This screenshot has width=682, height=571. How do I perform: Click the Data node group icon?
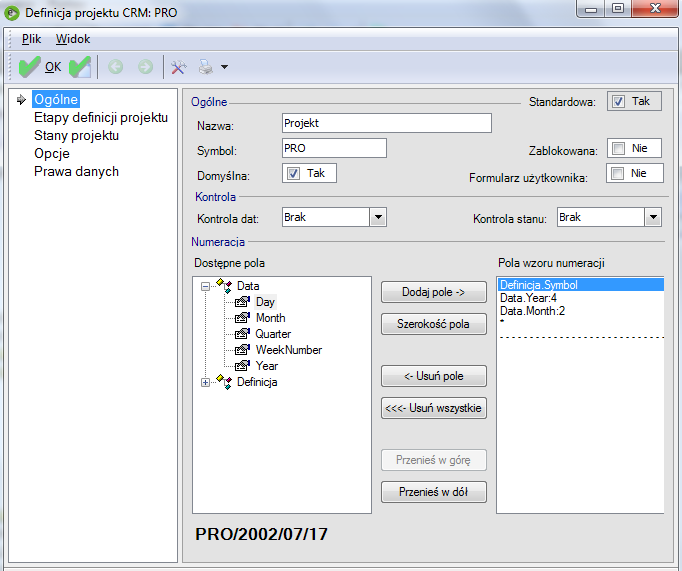tap(224, 286)
